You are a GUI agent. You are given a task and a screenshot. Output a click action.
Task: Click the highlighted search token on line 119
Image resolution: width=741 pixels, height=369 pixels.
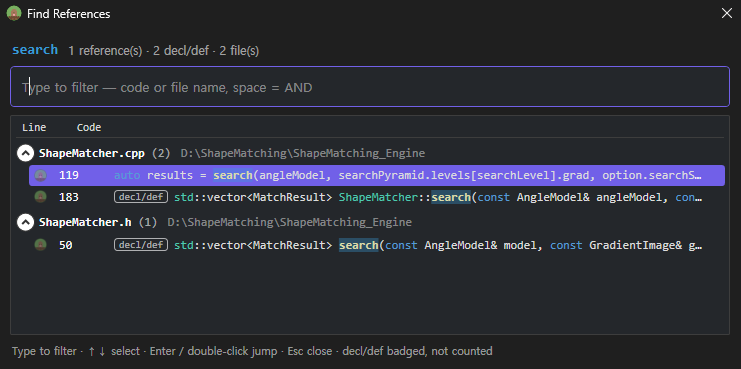233,175
